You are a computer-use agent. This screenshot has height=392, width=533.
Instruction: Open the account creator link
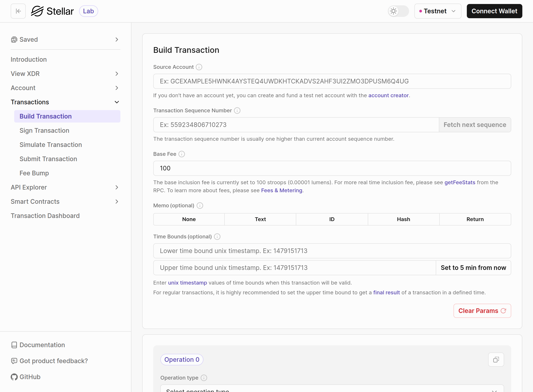click(388, 95)
